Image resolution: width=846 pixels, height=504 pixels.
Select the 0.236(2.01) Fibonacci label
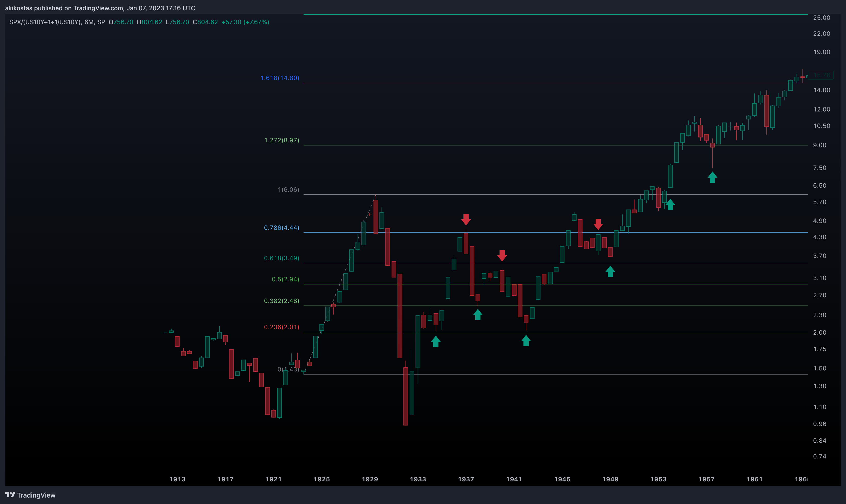[x=281, y=327]
